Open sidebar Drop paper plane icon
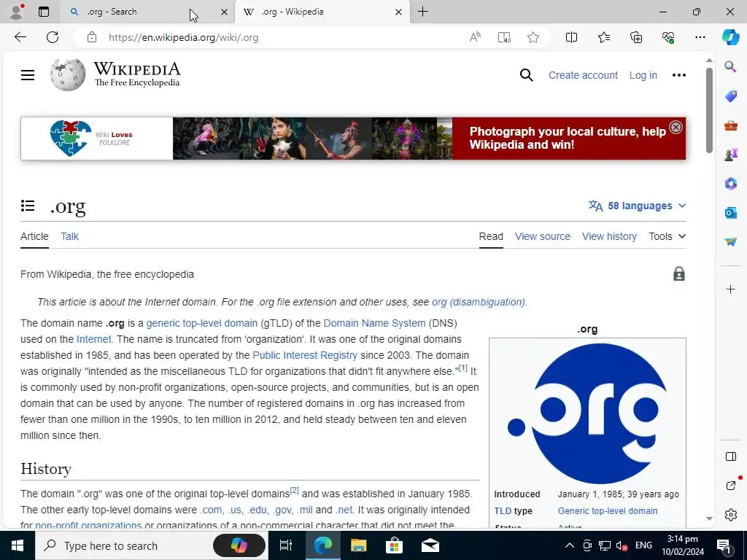Image resolution: width=747 pixels, height=560 pixels. [730, 242]
